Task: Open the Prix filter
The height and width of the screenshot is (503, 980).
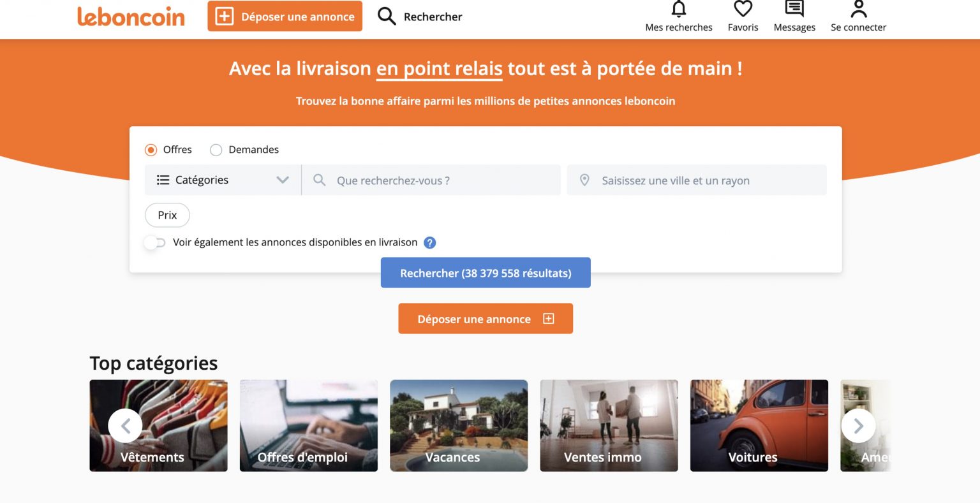Action: coord(167,215)
